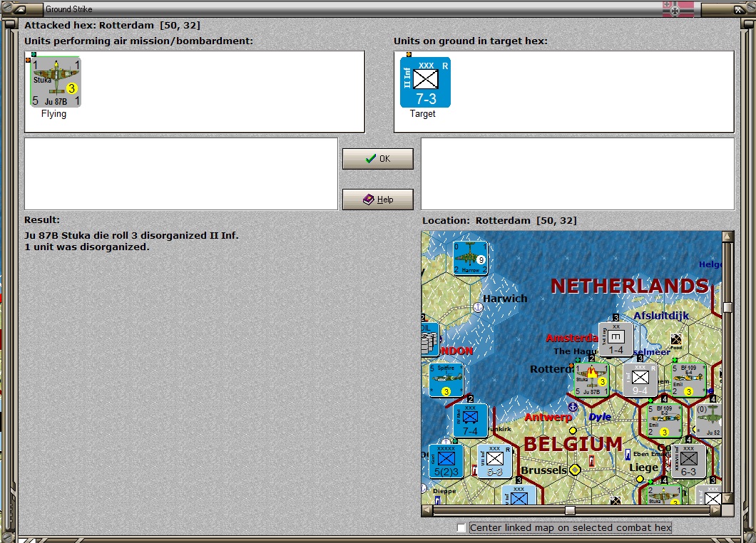Select the II Inf 7-3 target unit

(425, 83)
